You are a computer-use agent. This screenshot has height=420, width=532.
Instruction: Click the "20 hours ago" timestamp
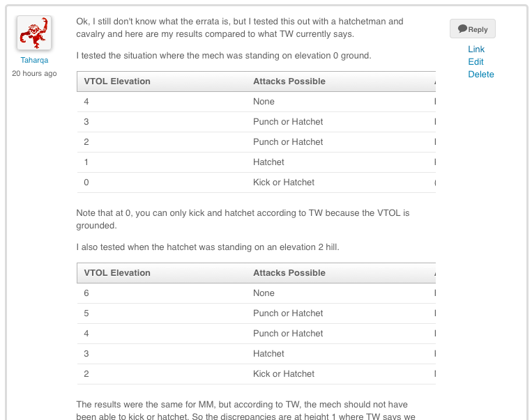click(x=34, y=73)
